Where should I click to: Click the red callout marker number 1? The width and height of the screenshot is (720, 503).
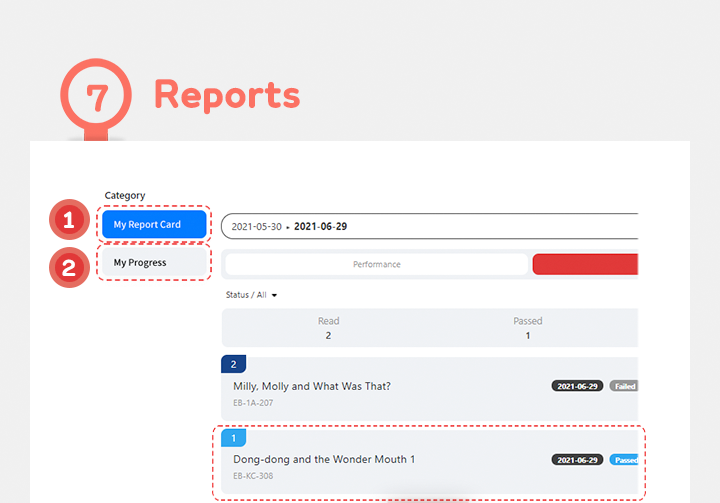pos(69,221)
